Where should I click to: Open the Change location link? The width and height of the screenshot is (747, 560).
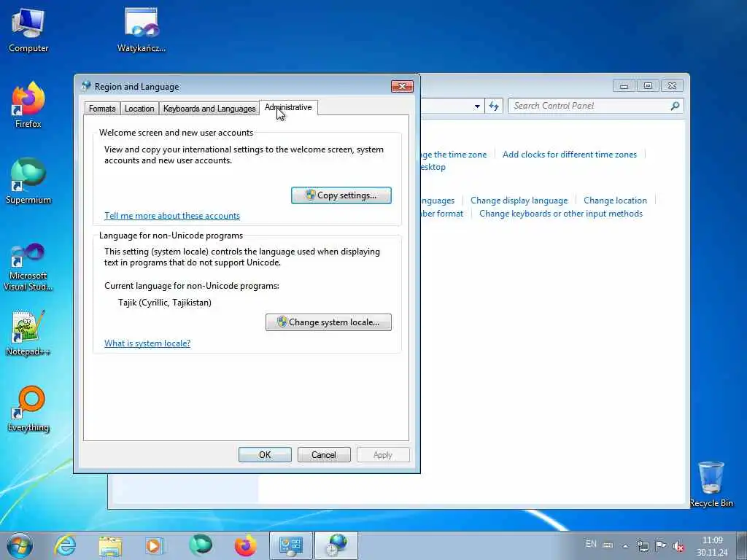pyautogui.click(x=615, y=201)
